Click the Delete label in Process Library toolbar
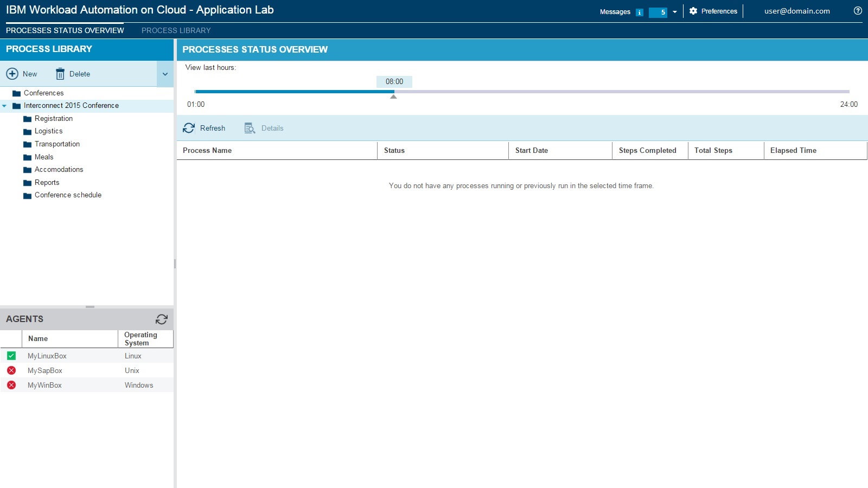The height and width of the screenshot is (488, 868). tap(80, 74)
